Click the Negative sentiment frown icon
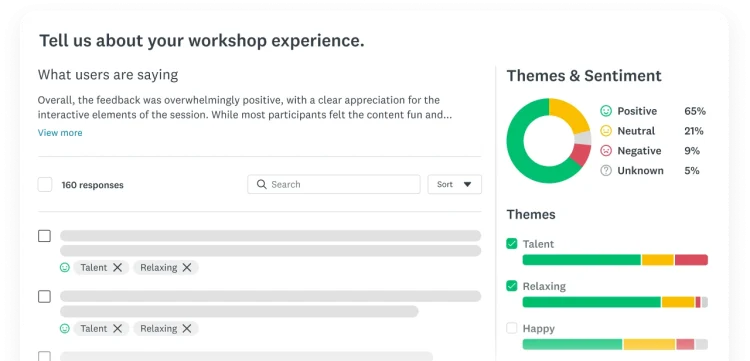The height and width of the screenshot is (361, 750). 606,151
